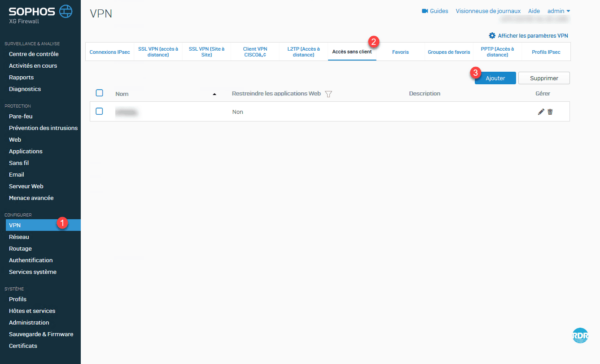
Task: Click Restreindre les applications Web header
Action: click(x=276, y=93)
